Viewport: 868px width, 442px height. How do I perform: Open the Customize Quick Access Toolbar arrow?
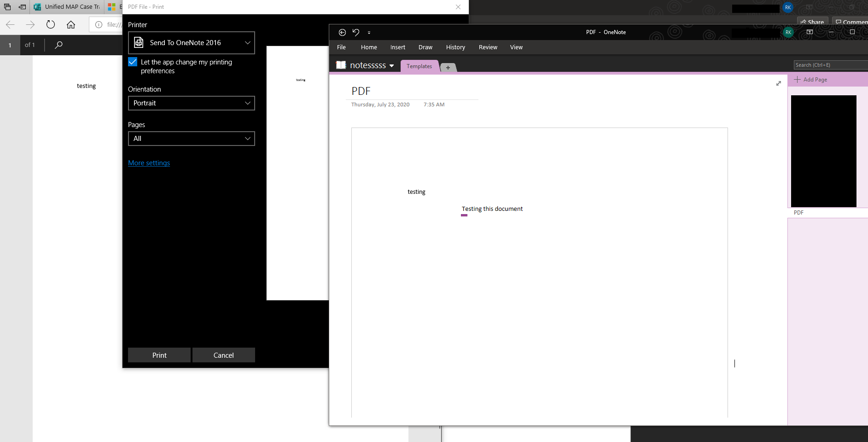[369, 33]
